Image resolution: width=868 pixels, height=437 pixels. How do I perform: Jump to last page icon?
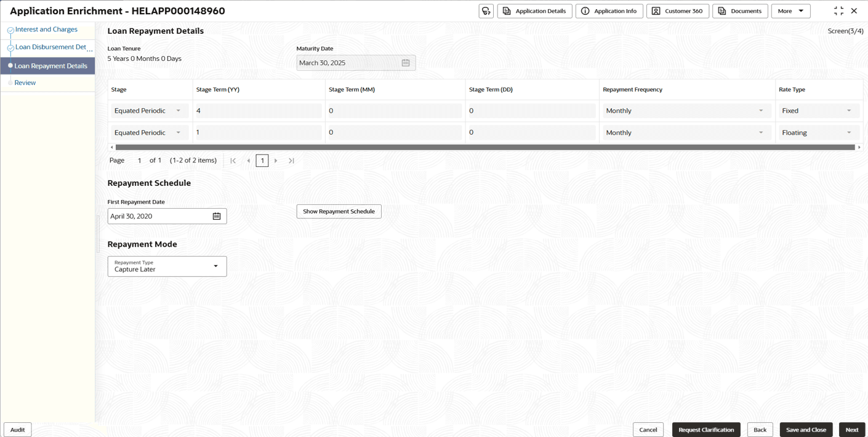coord(291,161)
